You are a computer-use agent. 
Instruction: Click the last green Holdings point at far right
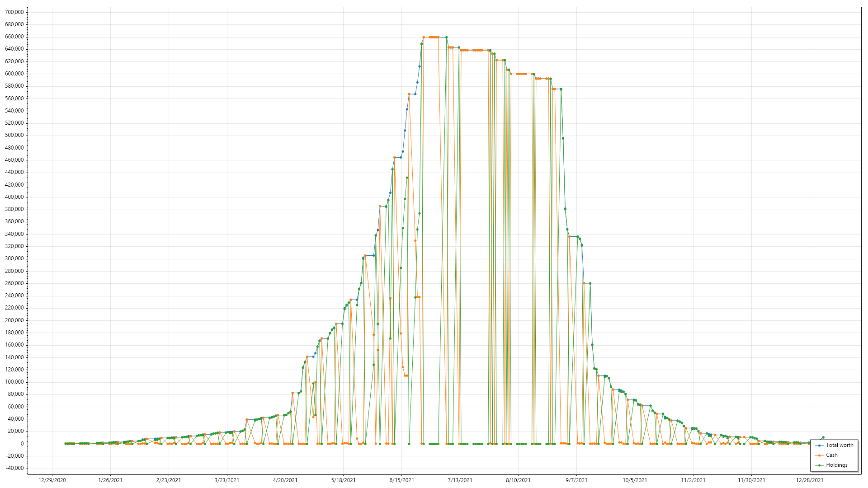[823, 437]
